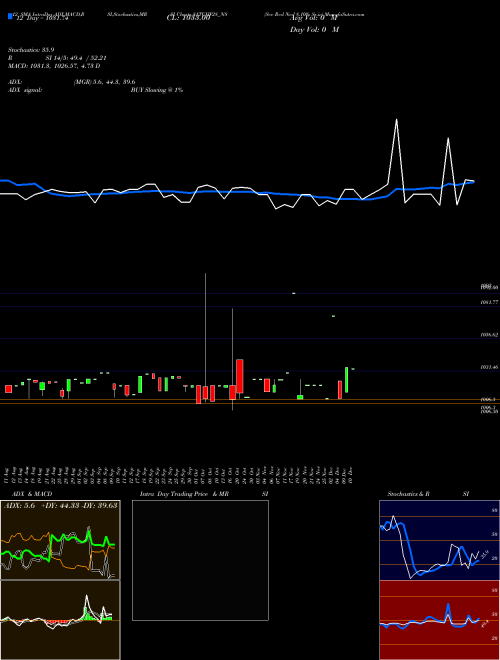This screenshot has height=660, width=500.
Task: Click the 'Stochastics & R' panel title
Action: point(408,494)
